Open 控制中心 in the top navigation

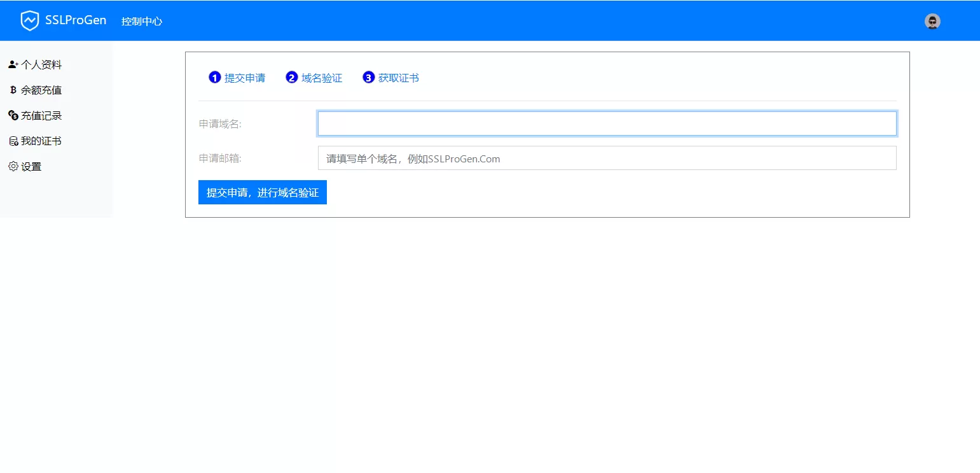142,22
